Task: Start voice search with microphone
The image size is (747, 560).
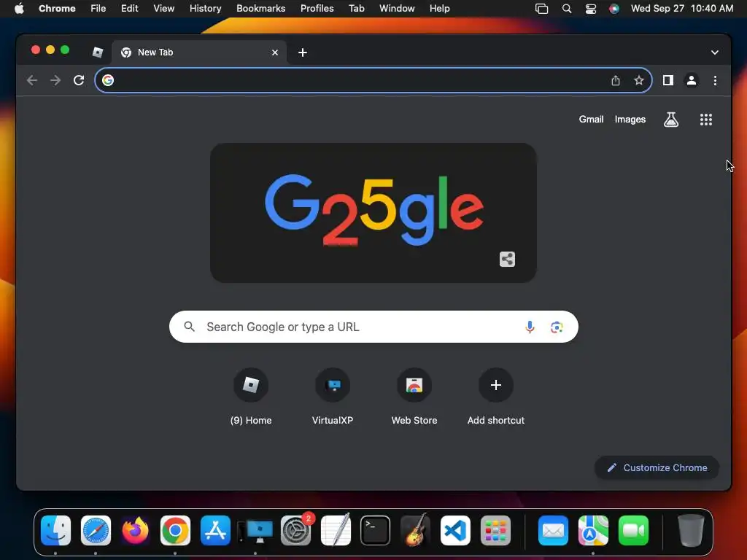Action: [x=530, y=327]
